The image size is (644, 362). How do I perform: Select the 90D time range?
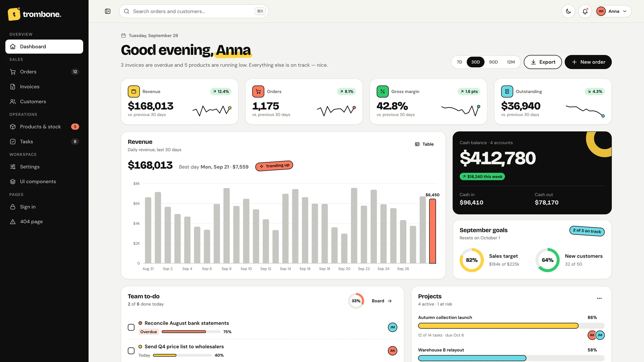tap(493, 62)
